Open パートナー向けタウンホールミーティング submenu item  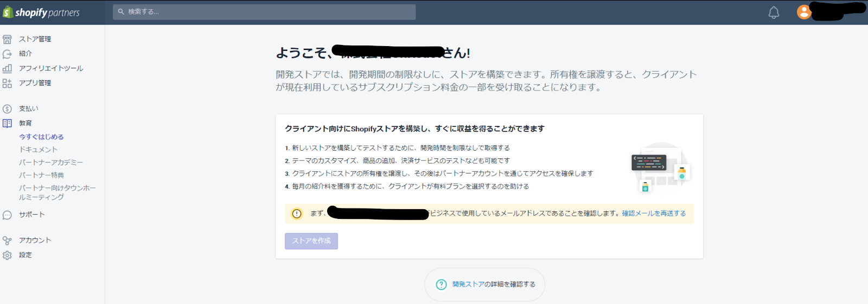[58, 192]
